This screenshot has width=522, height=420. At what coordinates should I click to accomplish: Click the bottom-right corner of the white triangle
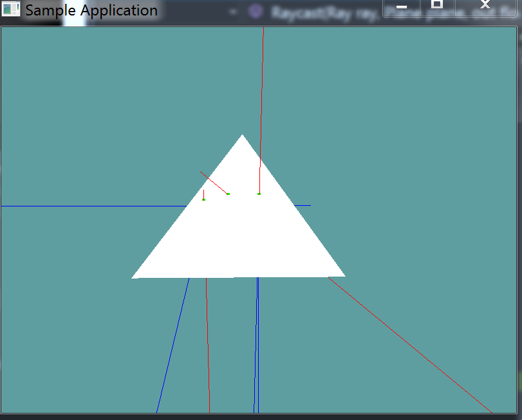coord(343,275)
